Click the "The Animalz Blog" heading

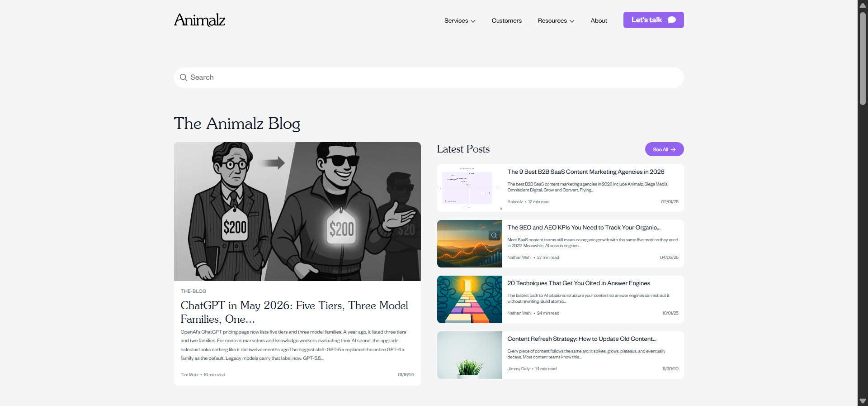pyautogui.click(x=237, y=124)
